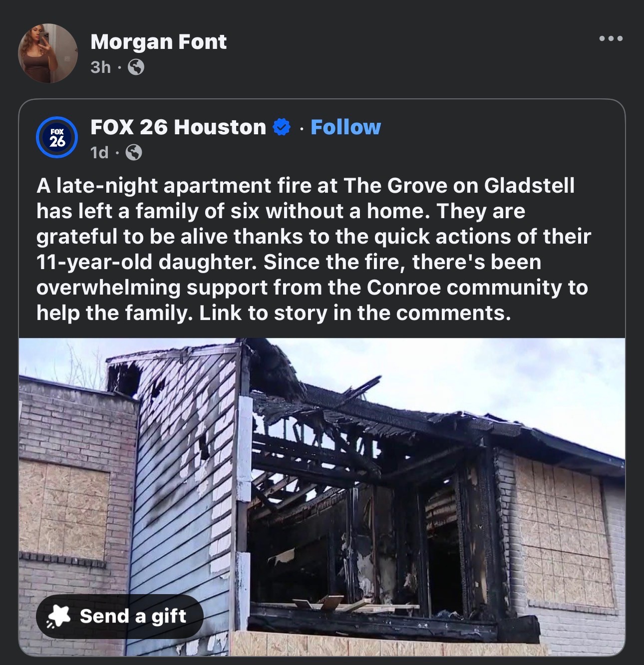Click the post text about The Grove fire

coord(314,249)
